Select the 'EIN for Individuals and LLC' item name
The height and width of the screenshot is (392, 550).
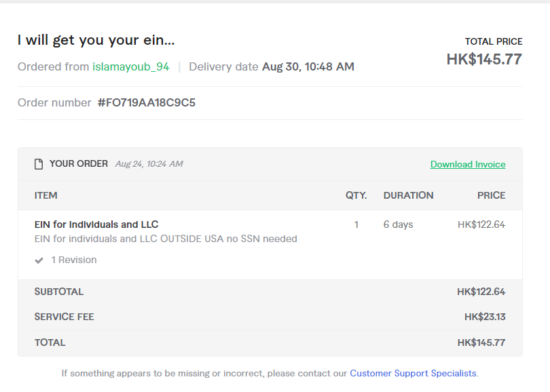click(96, 224)
